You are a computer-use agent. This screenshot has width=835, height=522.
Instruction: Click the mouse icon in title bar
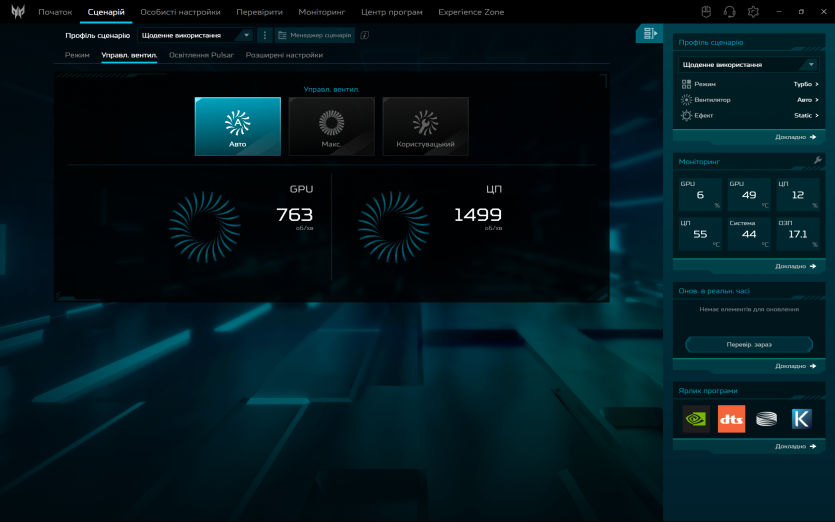coord(705,12)
